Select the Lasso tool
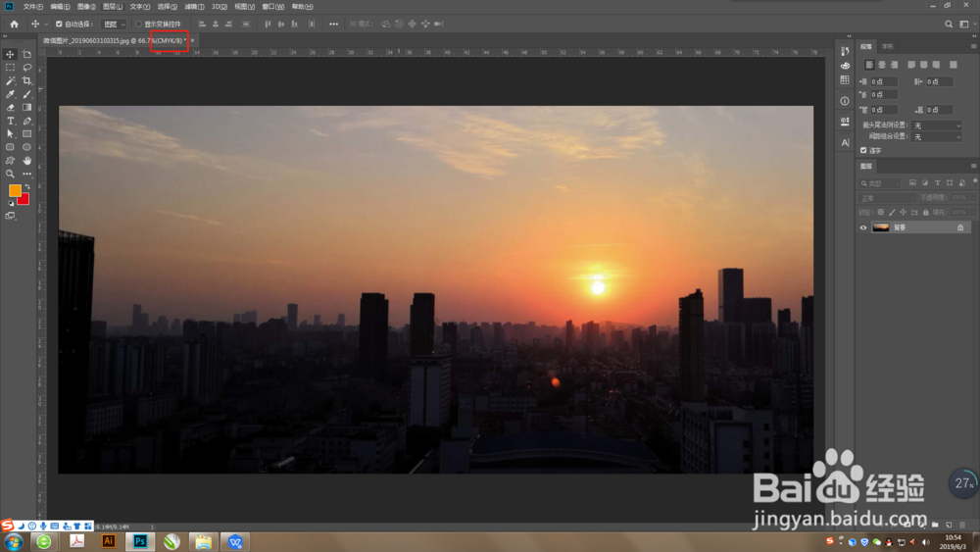 (26, 68)
